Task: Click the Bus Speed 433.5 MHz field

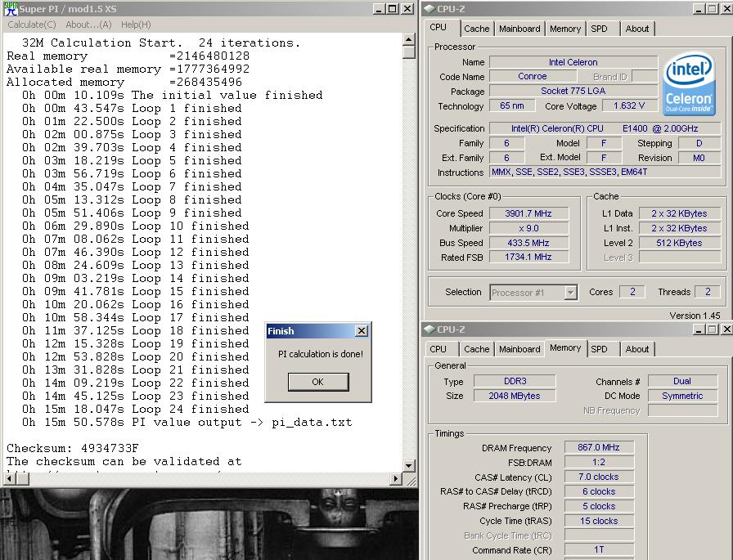Action: (x=528, y=243)
